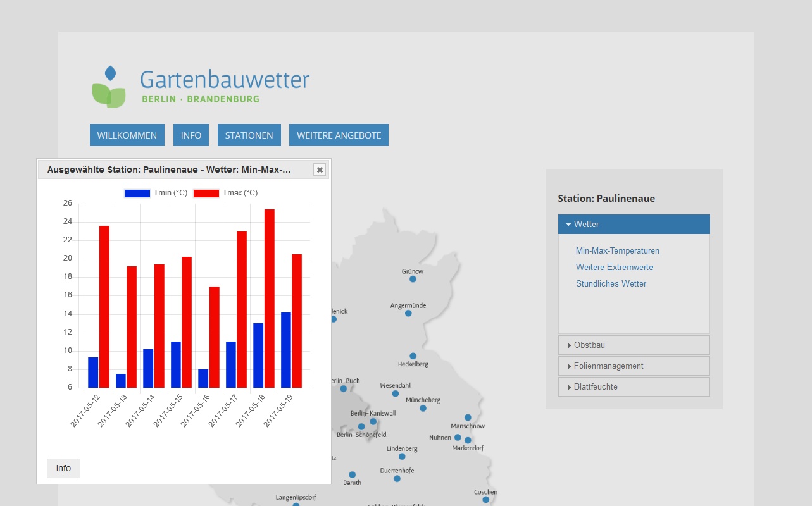Select the Grünow station dot on map

click(x=413, y=279)
